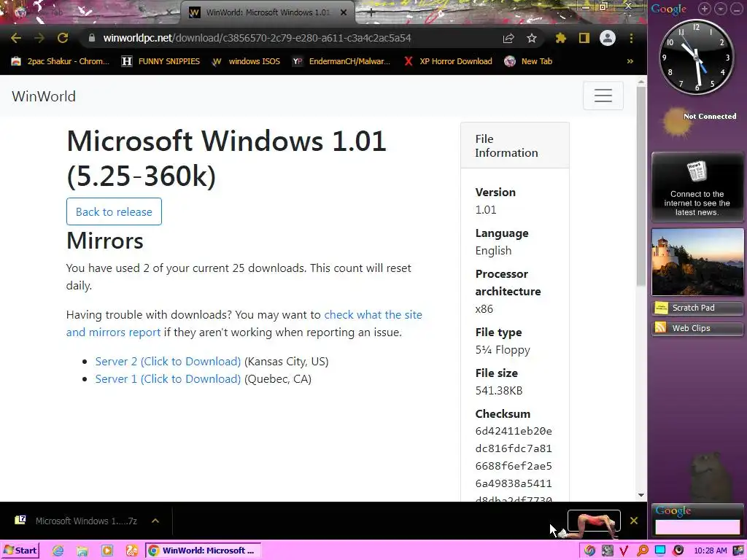Close the WinWorld tab
This screenshot has height=560, width=747.
point(344,12)
